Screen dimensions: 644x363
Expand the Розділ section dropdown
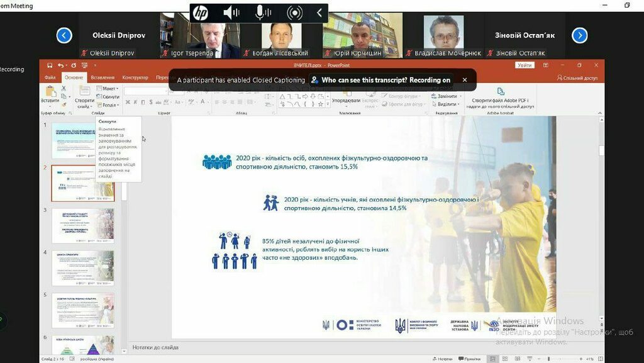(109, 105)
